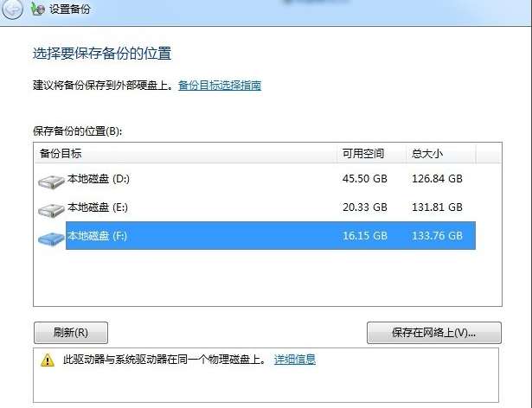
Task: Click the 131.81 GB total size cell
Action: click(x=437, y=207)
